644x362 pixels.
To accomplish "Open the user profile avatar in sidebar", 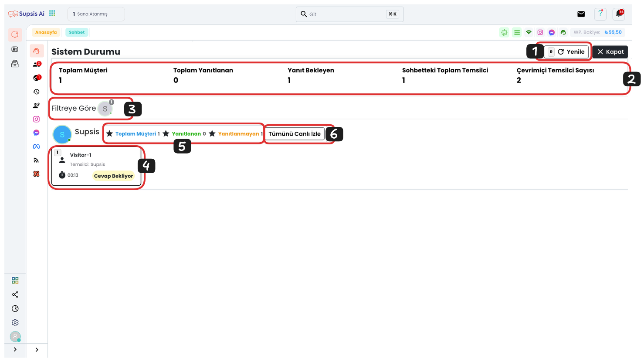I will pyautogui.click(x=15, y=337).
